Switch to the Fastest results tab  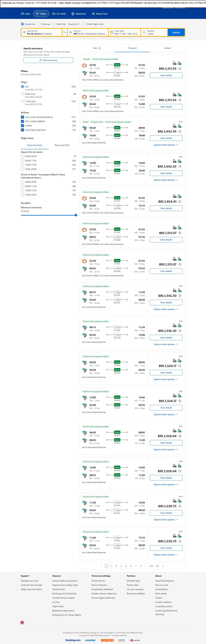[x=168, y=48]
